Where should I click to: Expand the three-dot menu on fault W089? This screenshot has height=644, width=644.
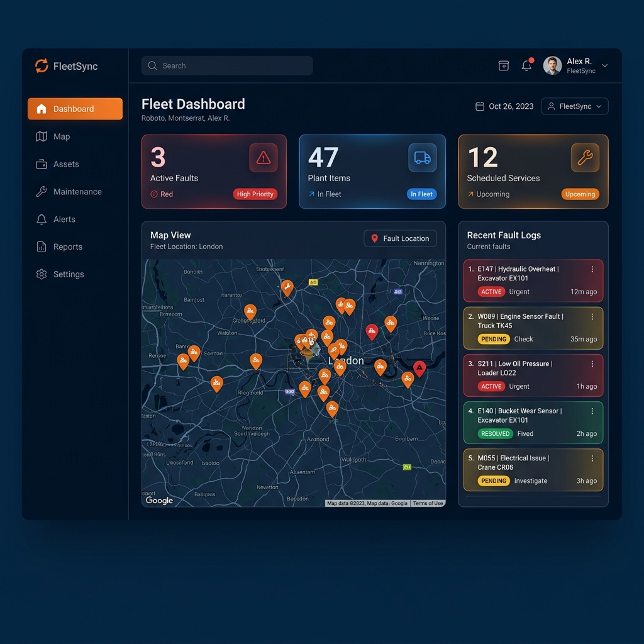(x=592, y=316)
